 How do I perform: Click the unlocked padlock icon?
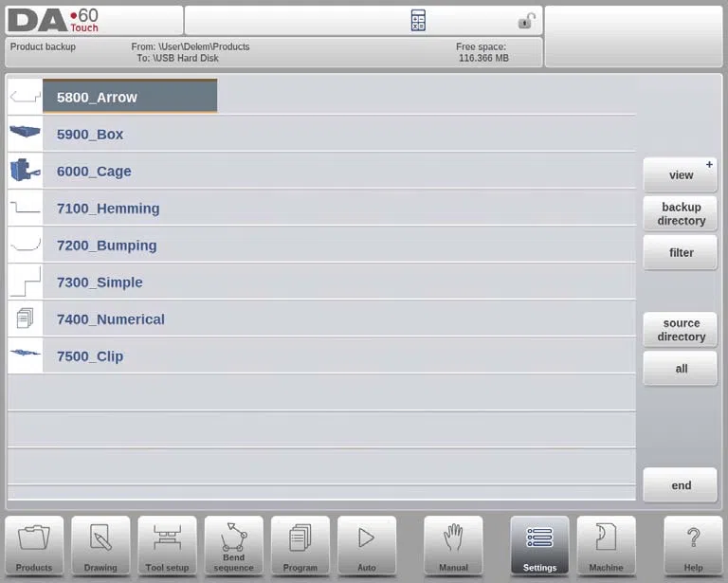click(x=526, y=21)
